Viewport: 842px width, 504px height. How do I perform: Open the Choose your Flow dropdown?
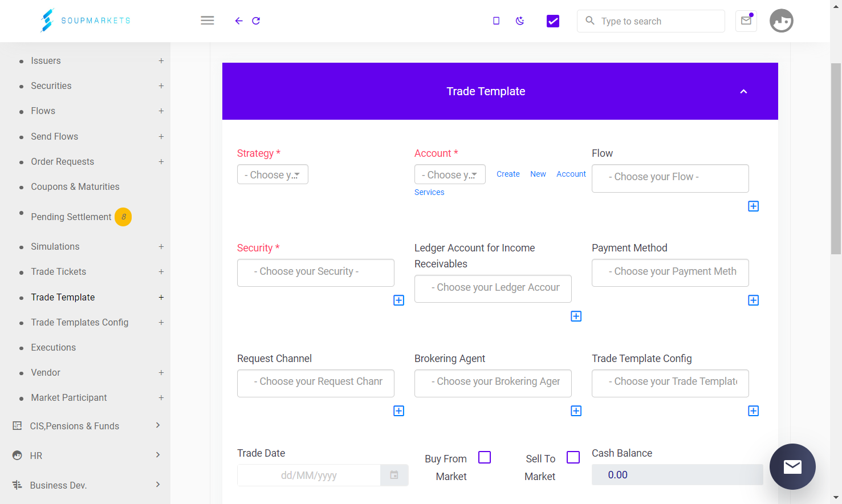[670, 178]
